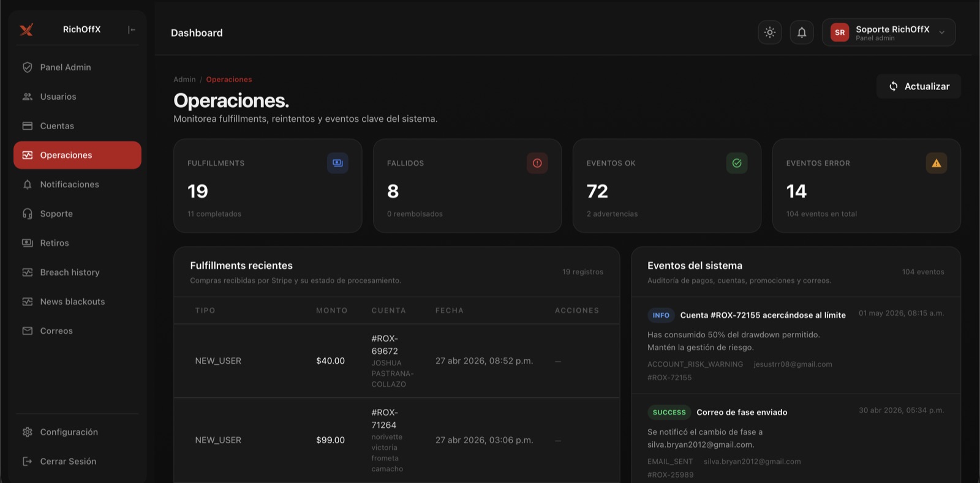Click the Eventos OK green check icon
Image resolution: width=980 pixels, height=483 pixels.
pyautogui.click(x=737, y=163)
